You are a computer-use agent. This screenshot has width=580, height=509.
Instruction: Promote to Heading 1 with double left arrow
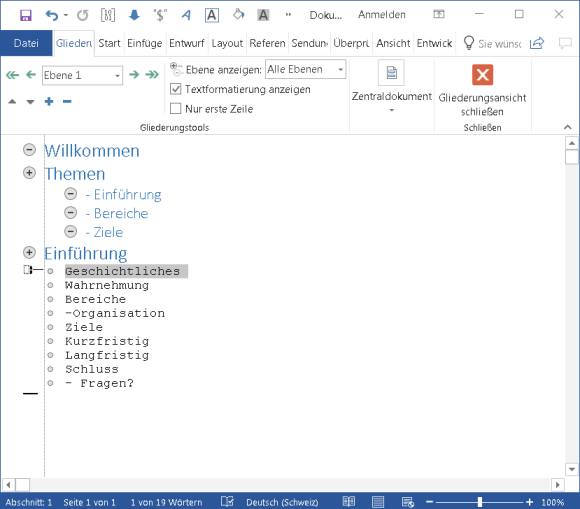click(12, 75)
